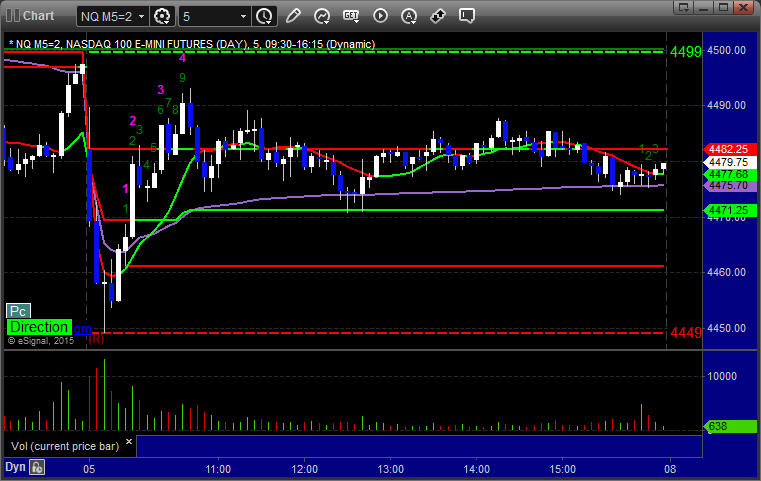Click the green 4471.25 price marker
The image size is (761, 481).
tap(729, 211)
